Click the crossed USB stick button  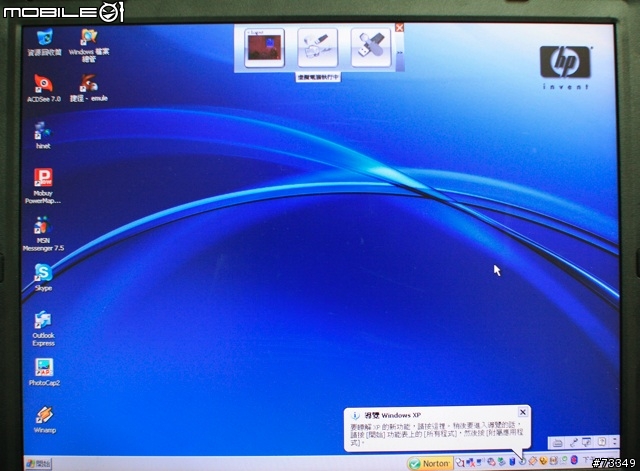coord(371,48)
